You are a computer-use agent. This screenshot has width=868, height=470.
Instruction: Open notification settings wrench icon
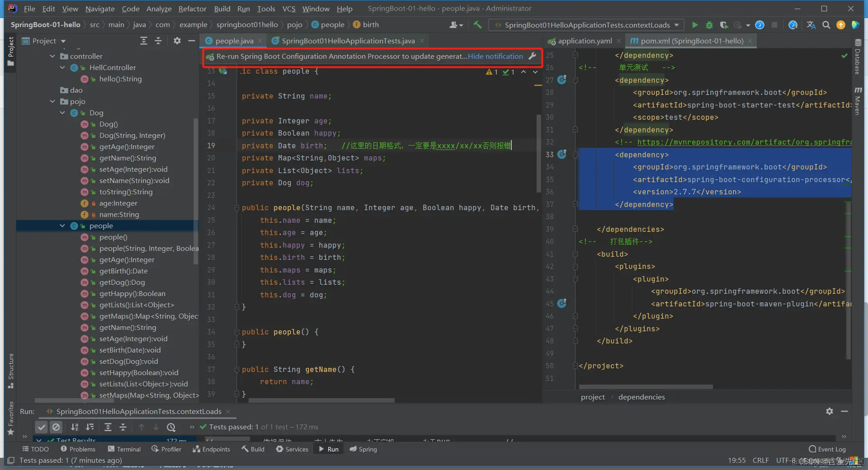click(x=533, y=56)
